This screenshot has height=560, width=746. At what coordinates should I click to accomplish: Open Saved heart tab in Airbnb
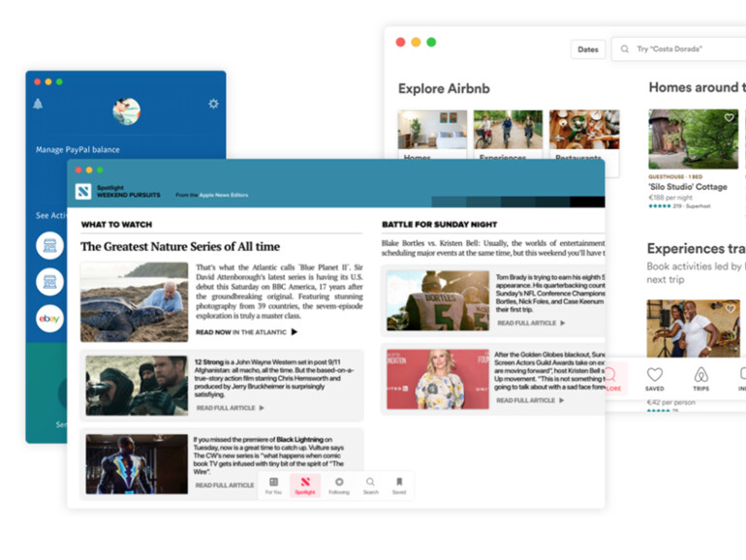655,379
